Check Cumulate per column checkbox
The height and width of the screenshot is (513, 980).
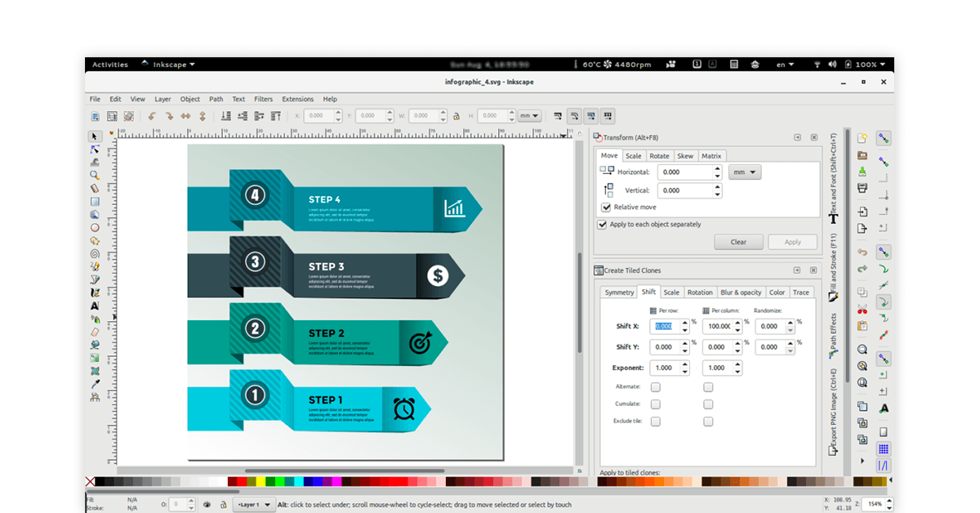point(708,404)
